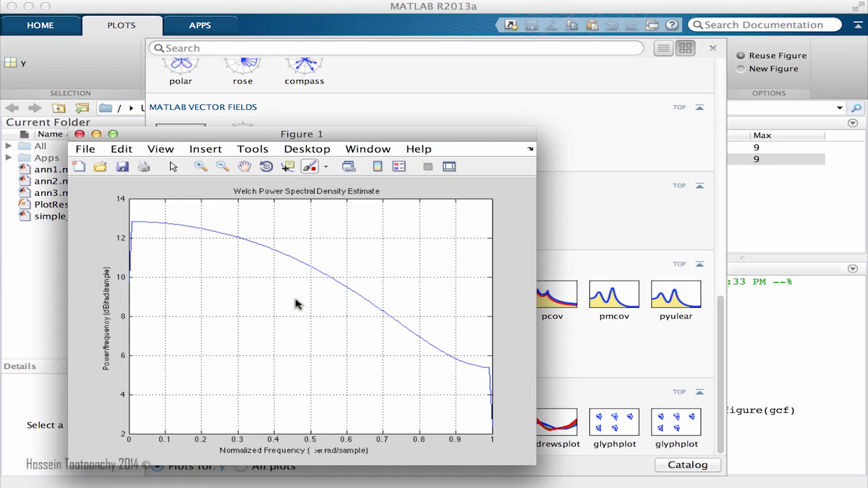The height and width of the screenshot is (488, 868).
Task: Expand the Apps folder in Current Folder
Action: [x=9, y=157]
